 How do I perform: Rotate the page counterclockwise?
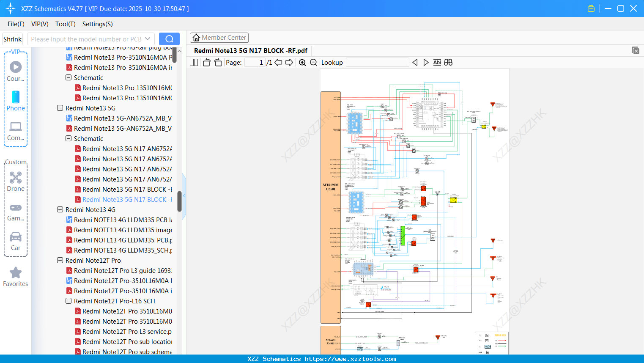[x=206, y=63]
